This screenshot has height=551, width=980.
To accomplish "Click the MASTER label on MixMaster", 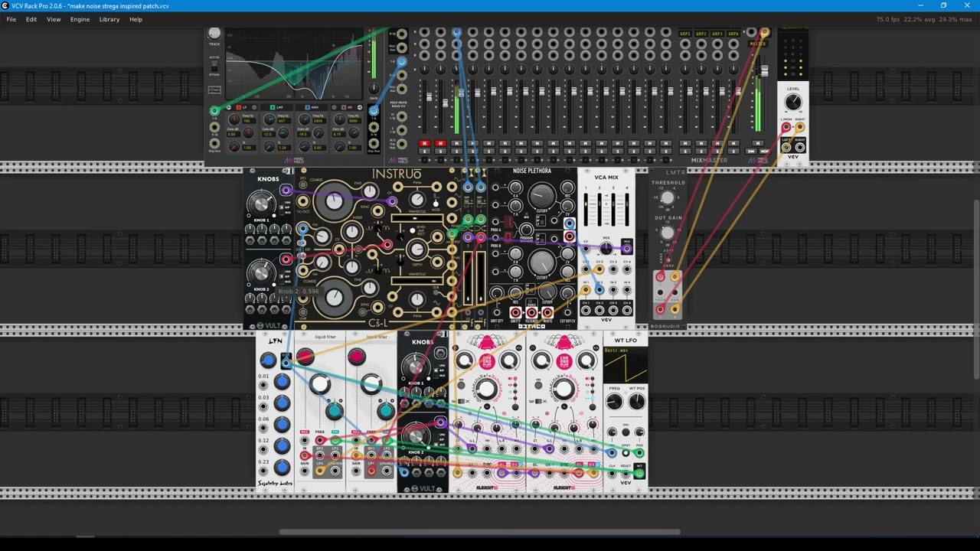I will pos(757,44).
